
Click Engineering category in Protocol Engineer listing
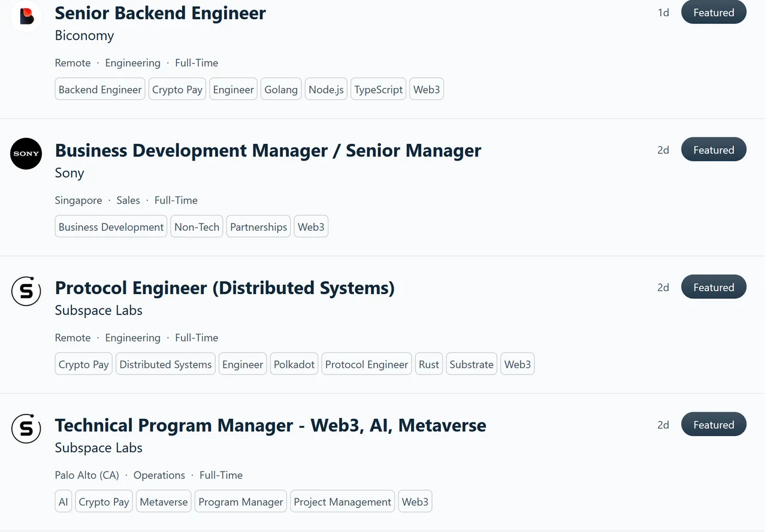(x=133, y=338)
